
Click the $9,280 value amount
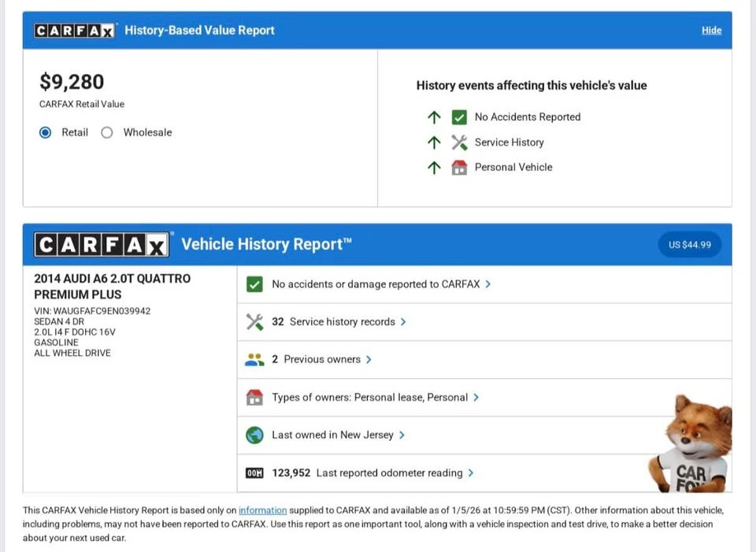point(72,82)
